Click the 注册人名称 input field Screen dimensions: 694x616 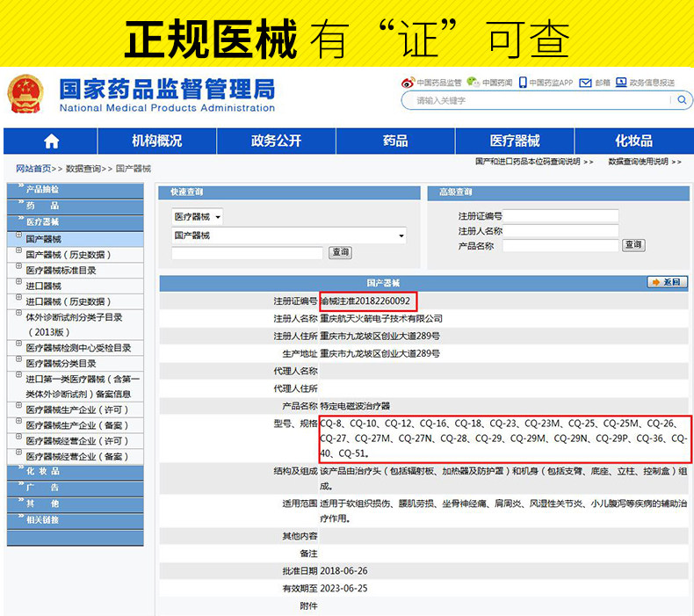pyautogui.click(x=560, y=231)
